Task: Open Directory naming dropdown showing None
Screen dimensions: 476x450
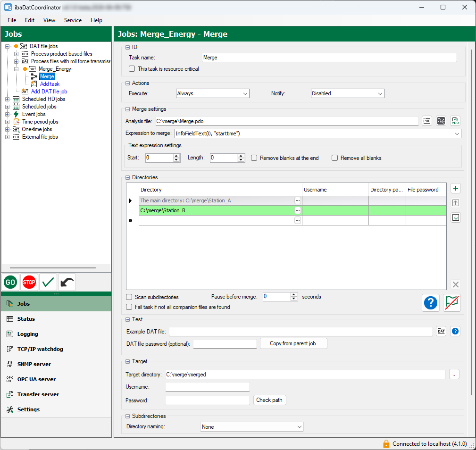Action: [x=251, y=426]
